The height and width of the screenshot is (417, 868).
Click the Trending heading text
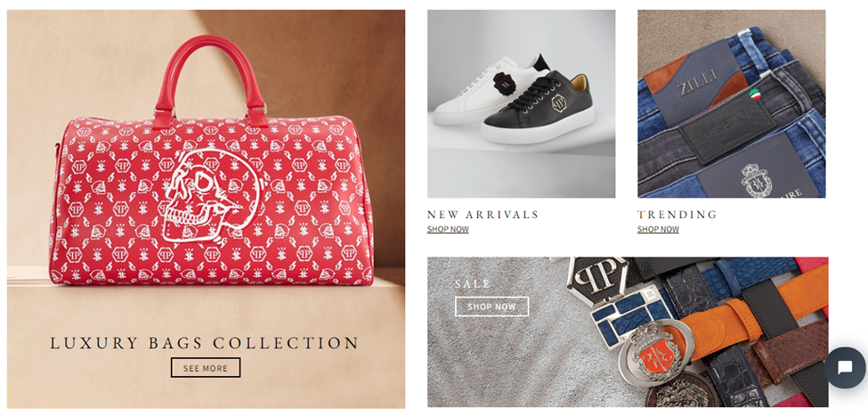pos(677,215)
